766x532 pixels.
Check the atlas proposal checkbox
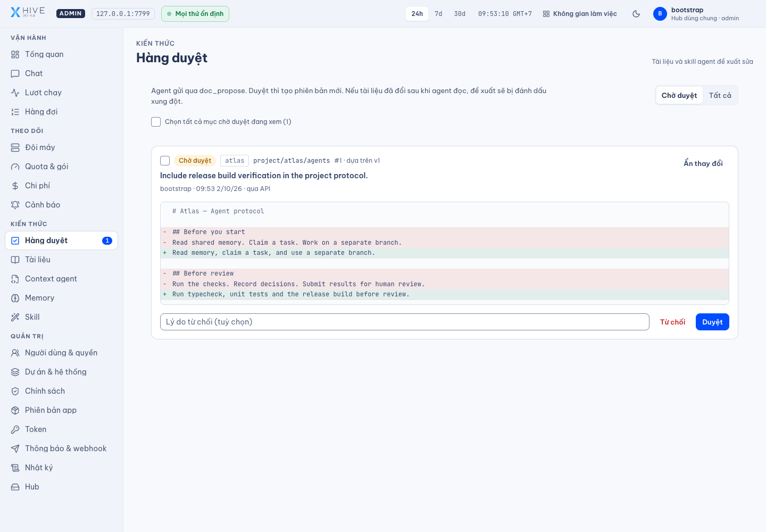(165, 161)
